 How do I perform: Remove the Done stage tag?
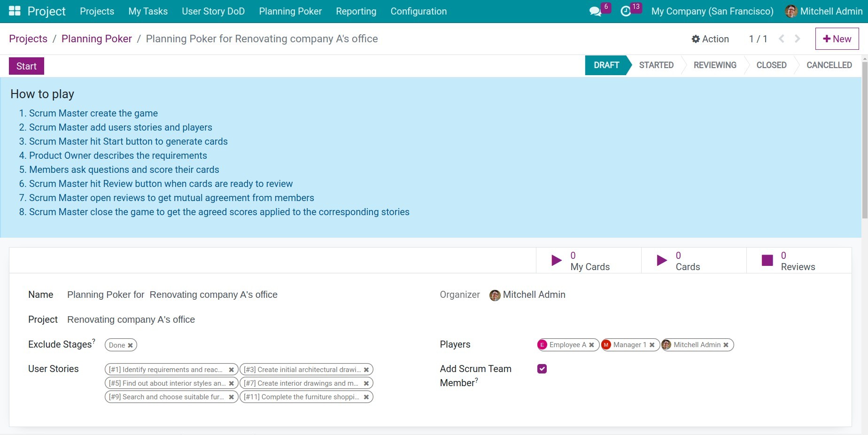pyautogui.click(x=131, y=345)
